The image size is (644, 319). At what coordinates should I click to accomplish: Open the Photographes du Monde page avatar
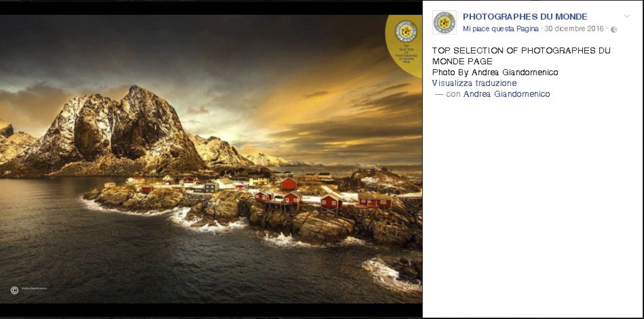coord(444,22)
